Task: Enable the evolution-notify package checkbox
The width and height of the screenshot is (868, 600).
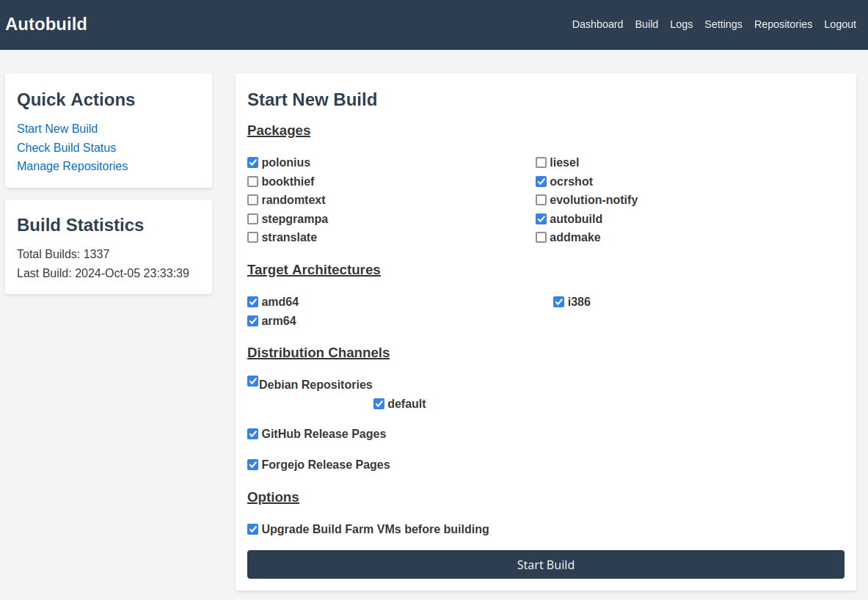Action: 541,200
